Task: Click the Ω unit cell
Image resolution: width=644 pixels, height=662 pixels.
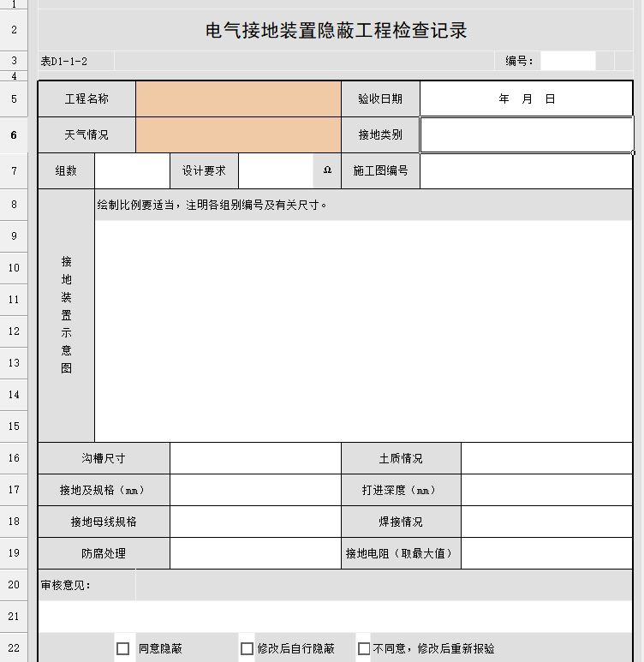Action: pos(327,170)
